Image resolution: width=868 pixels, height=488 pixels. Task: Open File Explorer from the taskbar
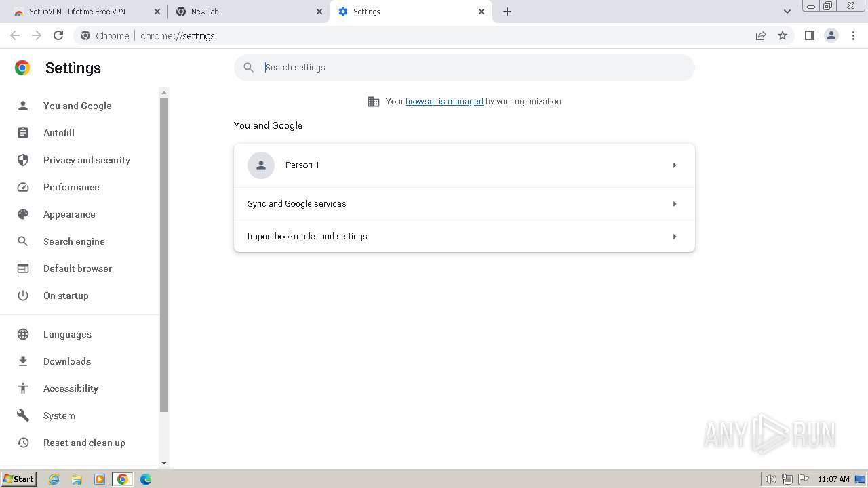pos(77,479)
